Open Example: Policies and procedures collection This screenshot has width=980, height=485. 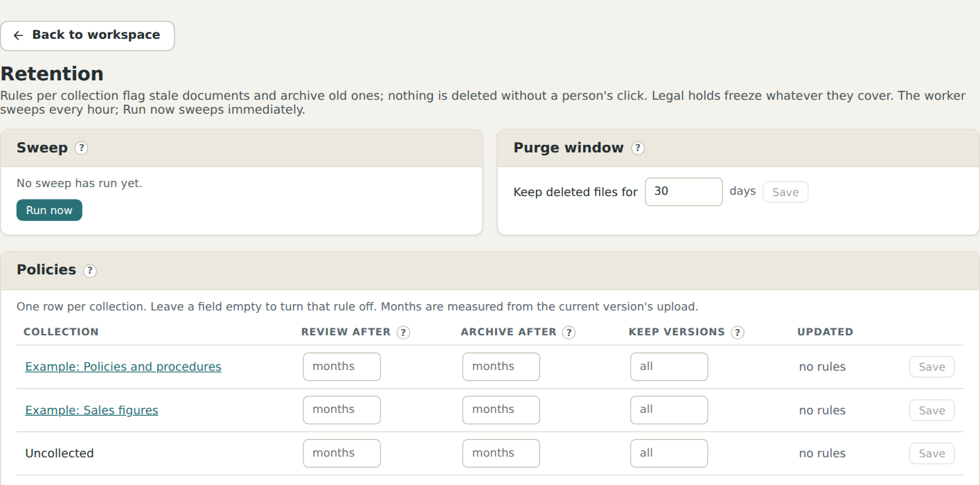123,367
